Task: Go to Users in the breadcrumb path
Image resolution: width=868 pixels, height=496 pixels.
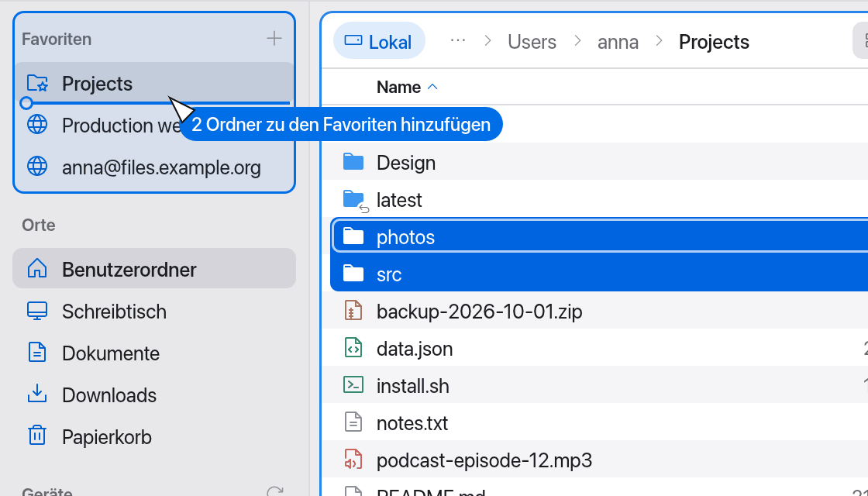Action: 532,42
